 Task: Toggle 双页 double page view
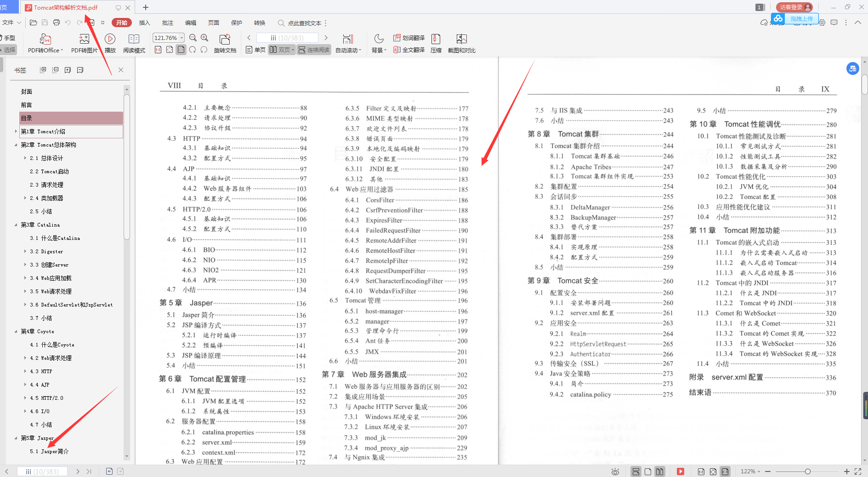point(282,50)
